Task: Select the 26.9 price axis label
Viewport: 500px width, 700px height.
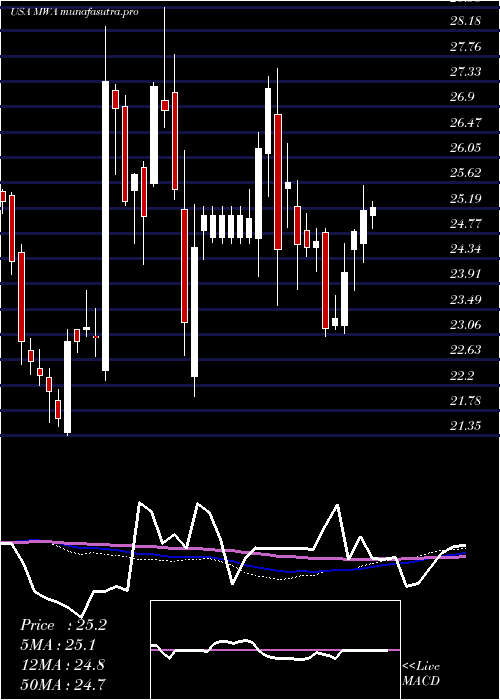Action: [462, 97]
